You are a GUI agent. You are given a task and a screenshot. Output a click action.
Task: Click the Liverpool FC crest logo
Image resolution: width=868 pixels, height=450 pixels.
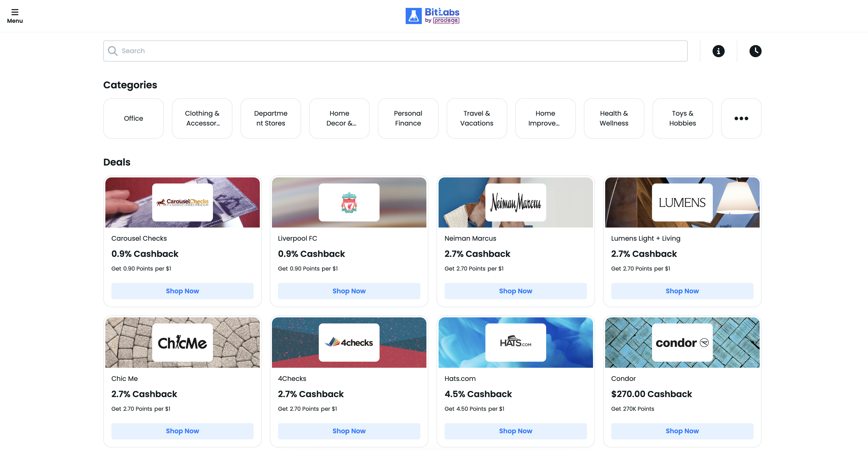pyautogui.click(x=349, y=202)
